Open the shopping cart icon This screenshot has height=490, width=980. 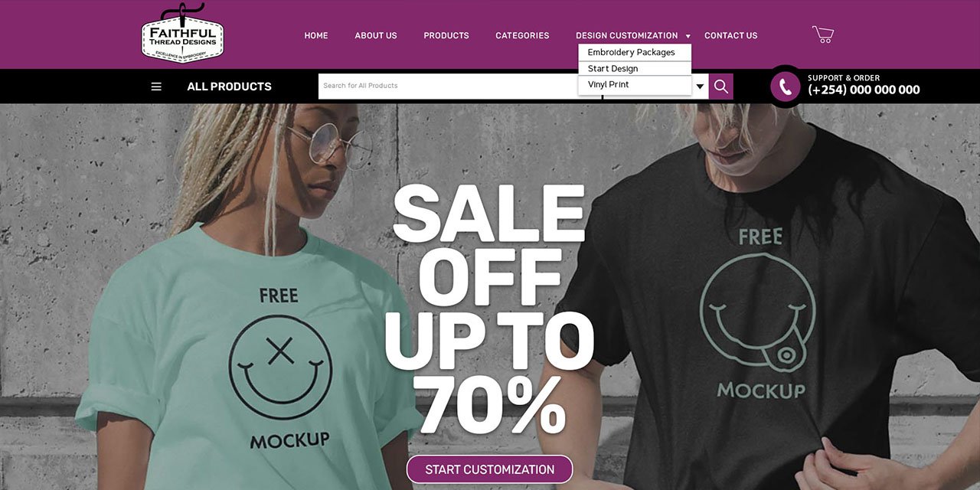pyautogui.click(x=823, y=34)
